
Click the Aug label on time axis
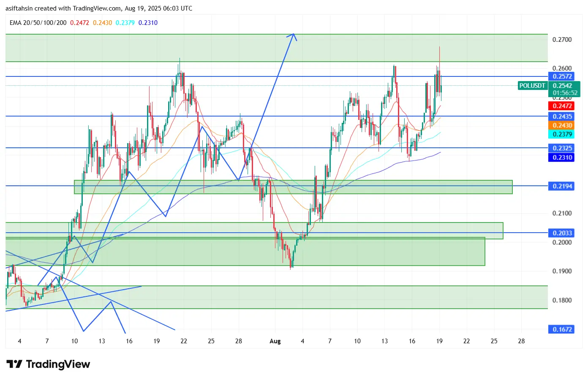275,341
